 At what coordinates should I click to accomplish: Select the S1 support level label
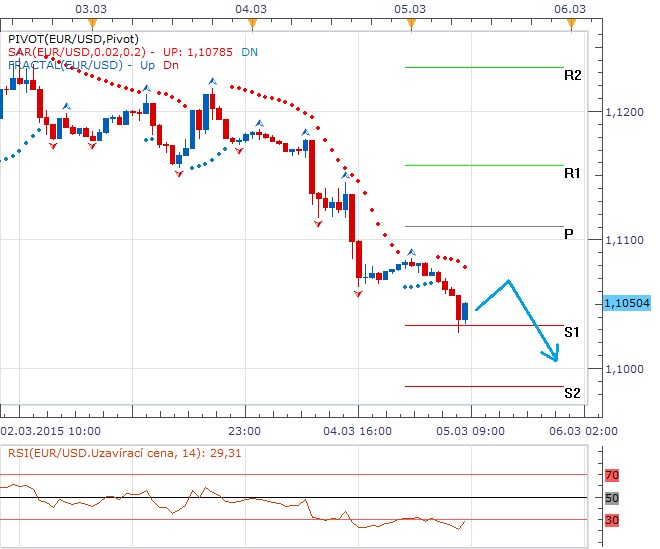572,332
